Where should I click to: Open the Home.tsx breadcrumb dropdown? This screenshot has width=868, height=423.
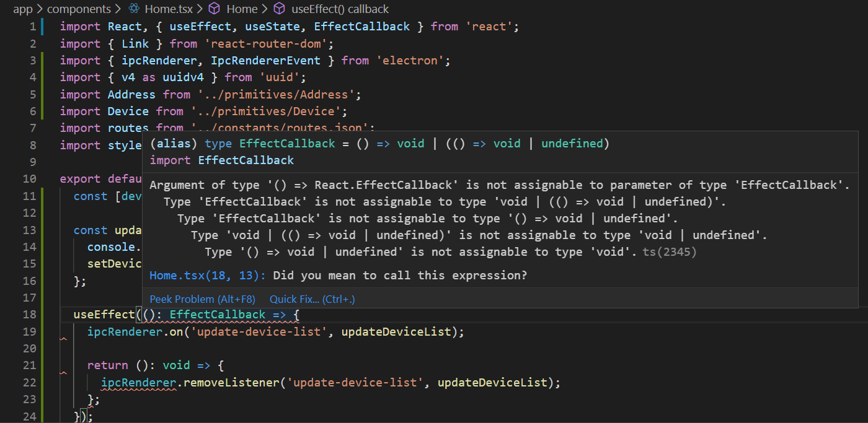[169, 9]
